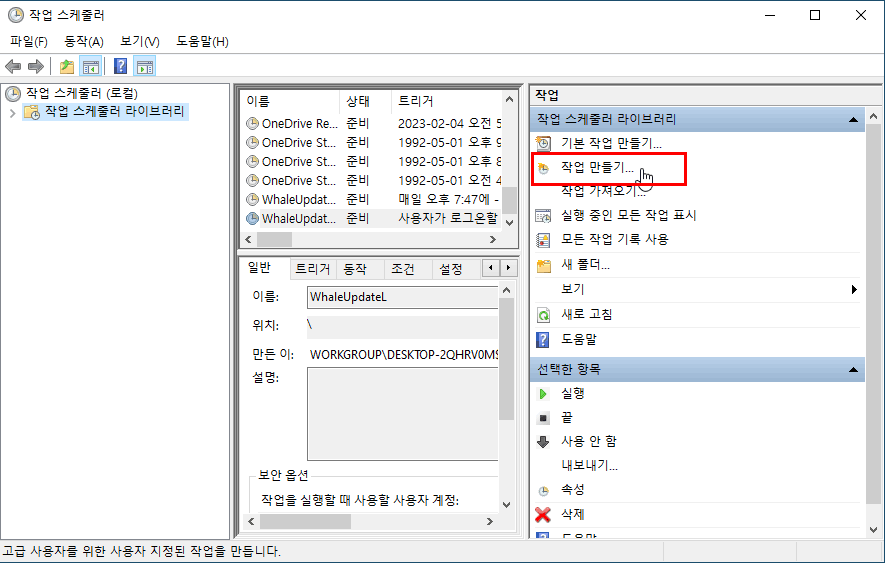Click the 이름 field showing WhaleUpdateL
885x563 pixels.
pos(402,297)
